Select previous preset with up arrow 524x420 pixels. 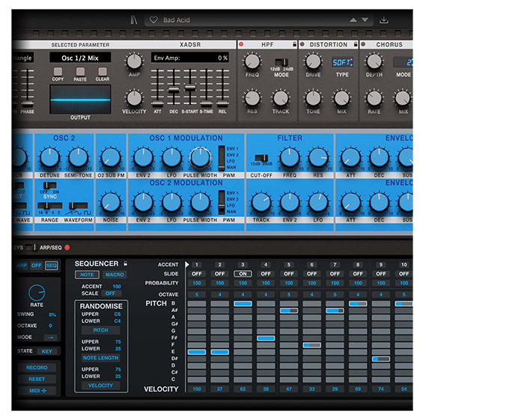353,20
